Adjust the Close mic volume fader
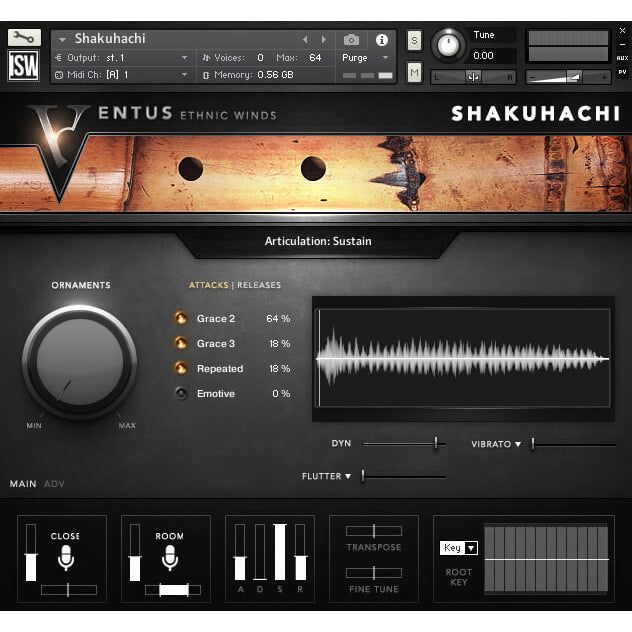The width and height of the screenshot is (632, 632). pos(31,553)
